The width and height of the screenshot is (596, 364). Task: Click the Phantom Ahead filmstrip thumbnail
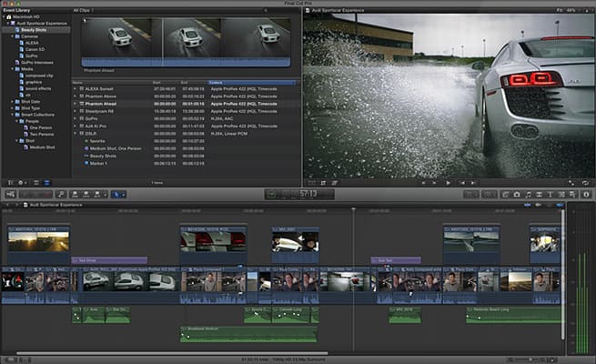(187, 42)
